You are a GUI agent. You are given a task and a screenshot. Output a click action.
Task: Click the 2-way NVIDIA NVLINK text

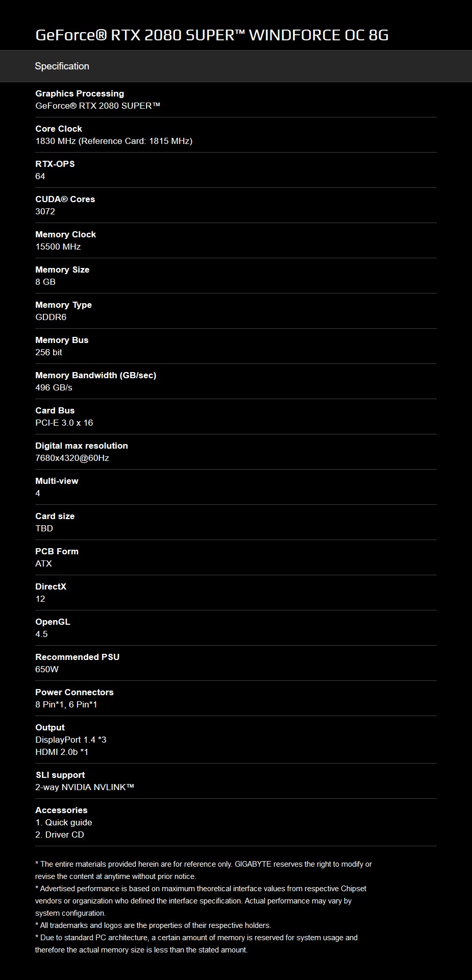pos(85,787)
